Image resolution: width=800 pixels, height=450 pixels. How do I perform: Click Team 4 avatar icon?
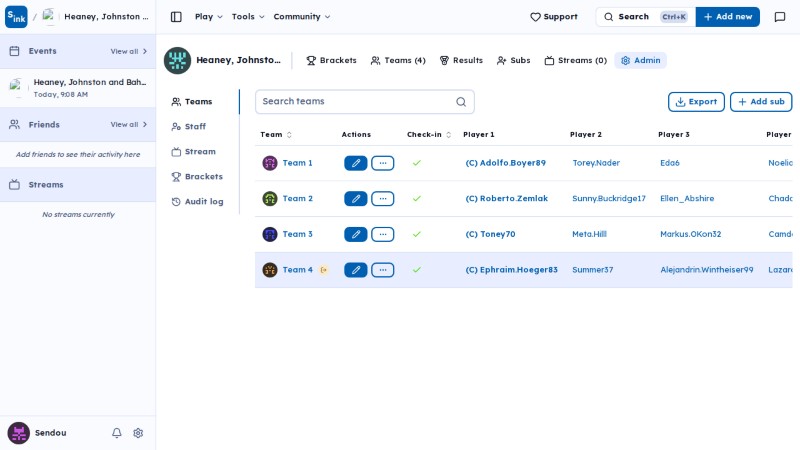pyautogui.click(x=270, y=270)
